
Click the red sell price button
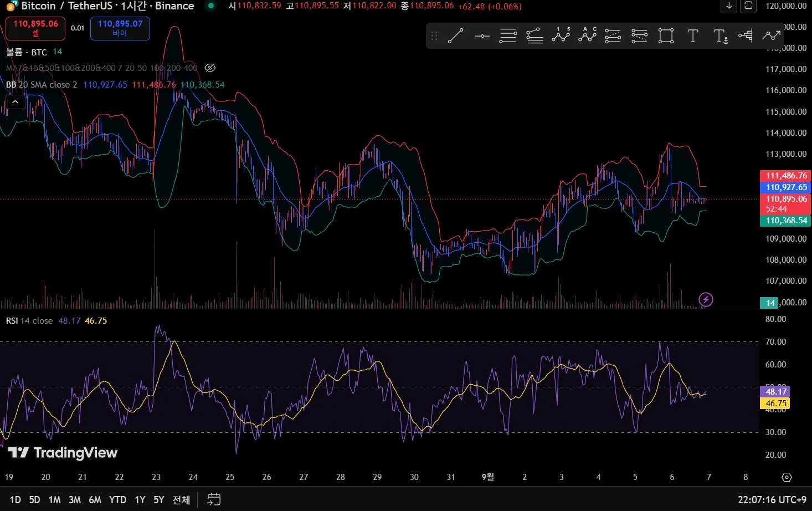pyautogui.click(x=35, y=28)
